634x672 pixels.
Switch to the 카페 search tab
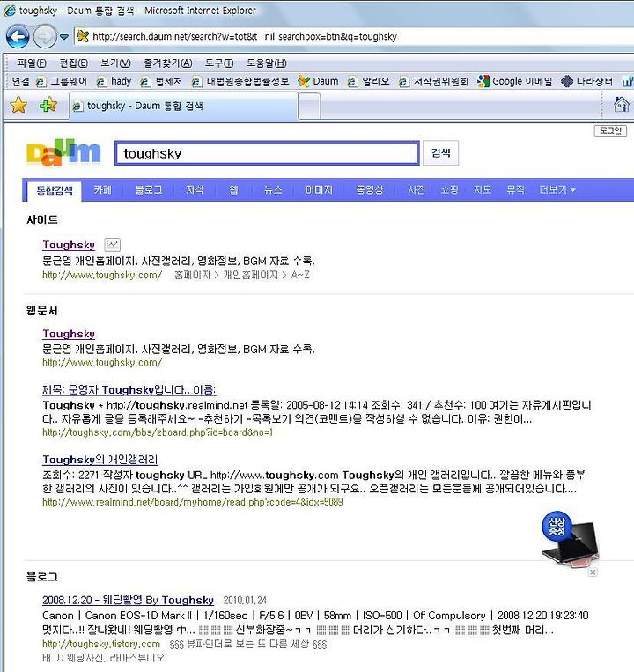[x=102, y=190]
